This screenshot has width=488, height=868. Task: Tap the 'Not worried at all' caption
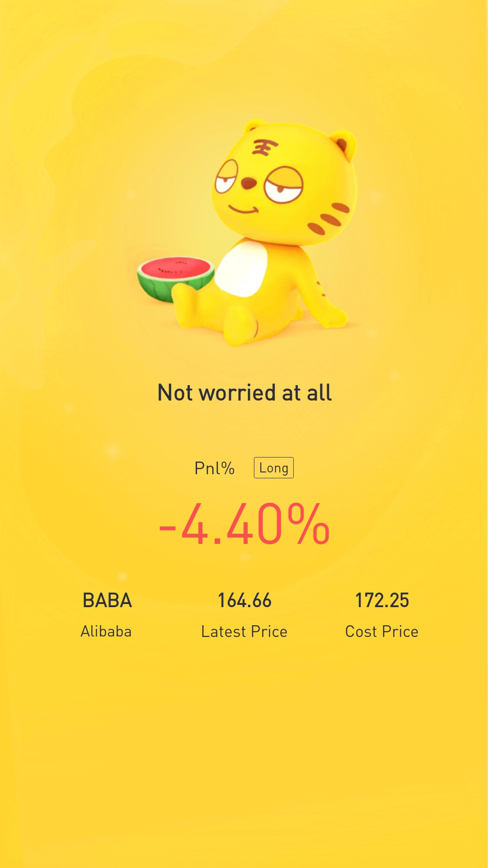tap(244, 392)
